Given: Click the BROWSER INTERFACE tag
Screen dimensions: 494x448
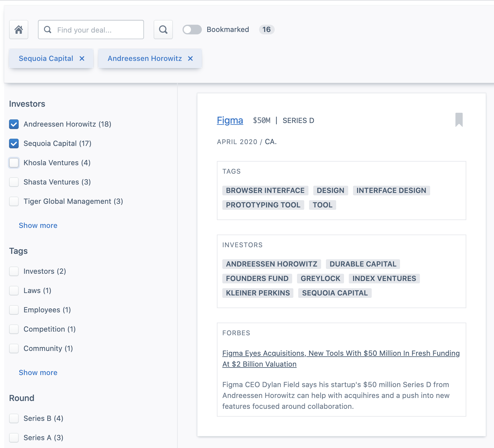Looking at the screenshot, I should (x=265, y=191).
